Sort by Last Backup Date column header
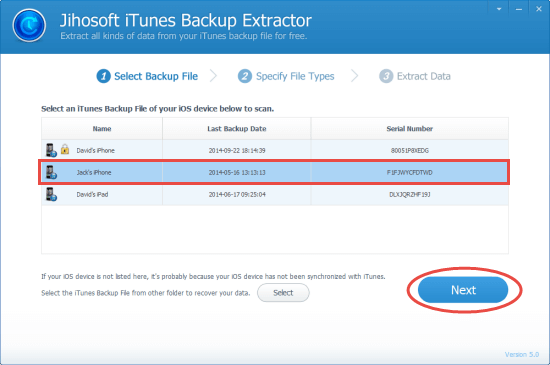 pyautogui.click(x=236, y=129)
